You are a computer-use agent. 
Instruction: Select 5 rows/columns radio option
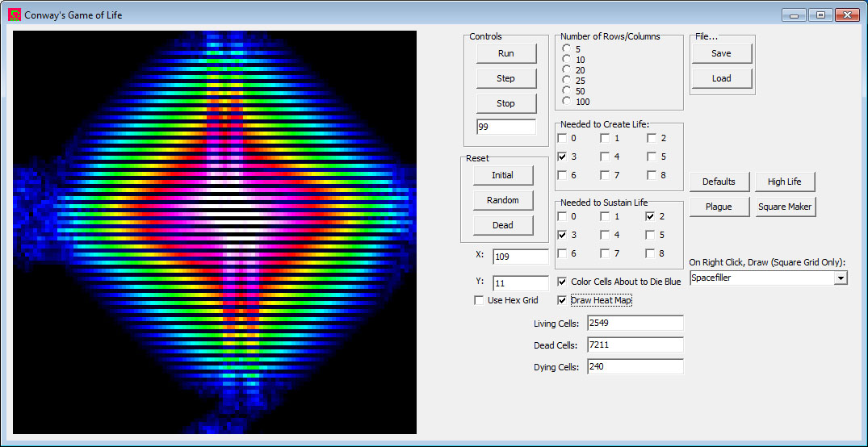click(x=566, y=48)
